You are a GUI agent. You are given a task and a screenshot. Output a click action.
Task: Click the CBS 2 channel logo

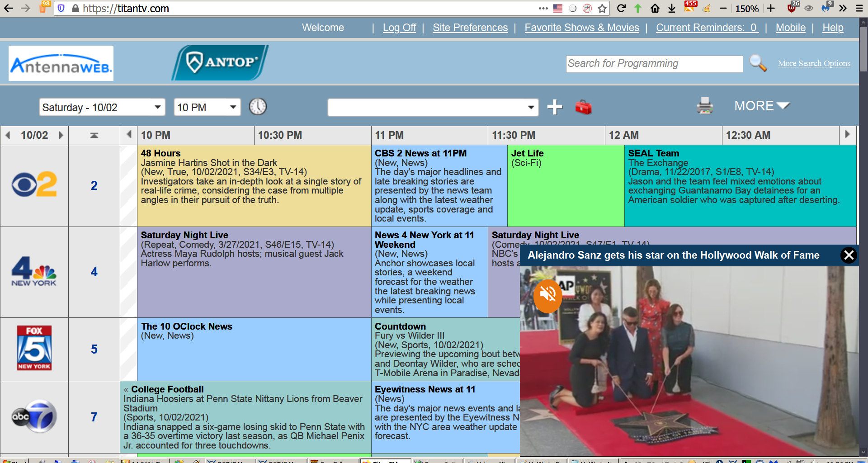[34, 185]
